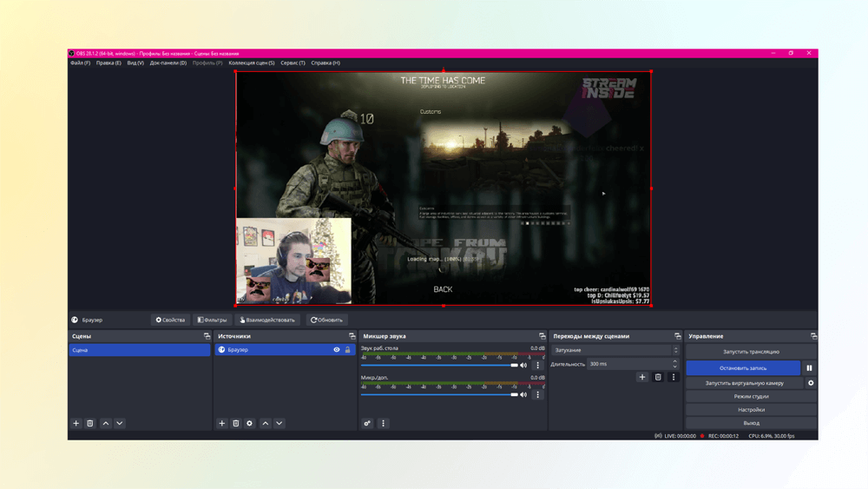The image size is (868, 489).
Task: Decrease Длительность with down stepper arrow
Action: coord(674,367)
